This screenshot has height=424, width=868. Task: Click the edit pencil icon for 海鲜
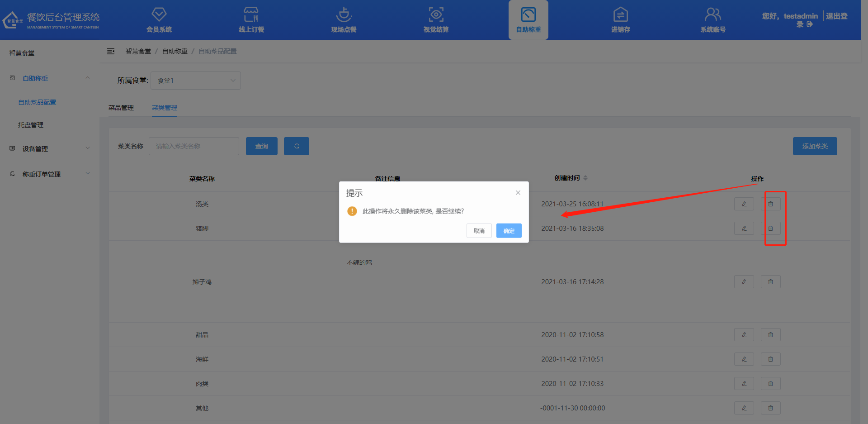coord(744,359)
